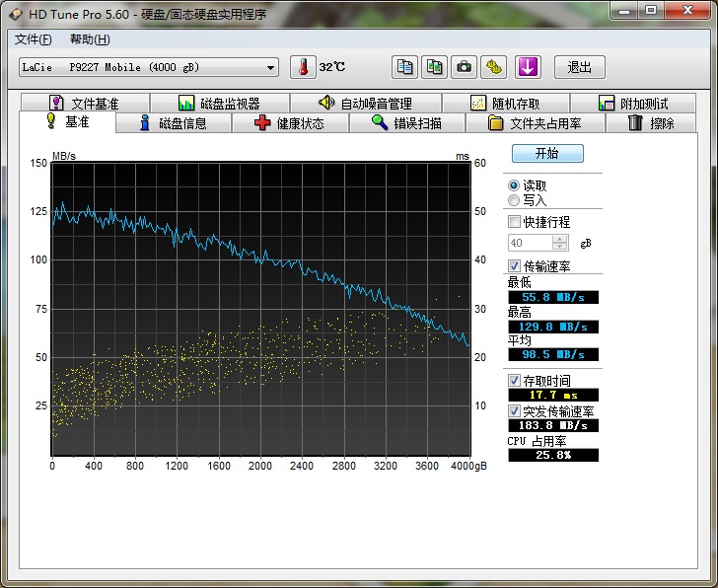Screen dimensions: 718x588
Task: Click the up arrow on the 40 gB stepper
Action: tap(561, 239)
